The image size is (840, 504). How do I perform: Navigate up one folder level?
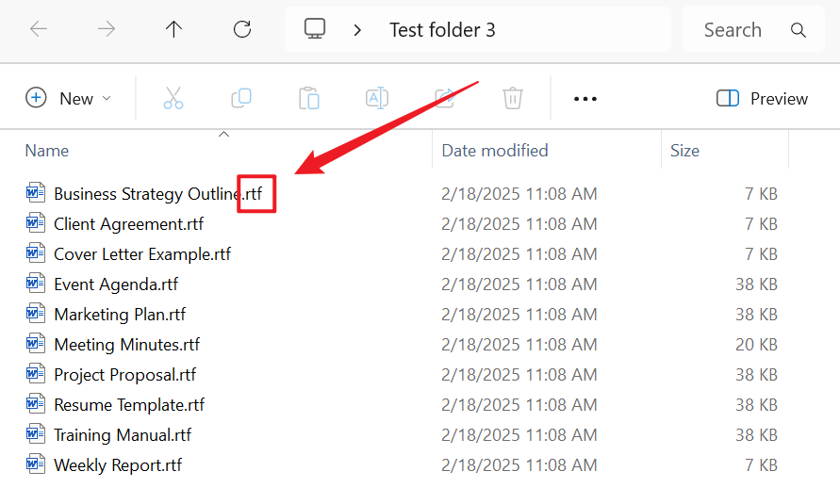tap(173, 29)
